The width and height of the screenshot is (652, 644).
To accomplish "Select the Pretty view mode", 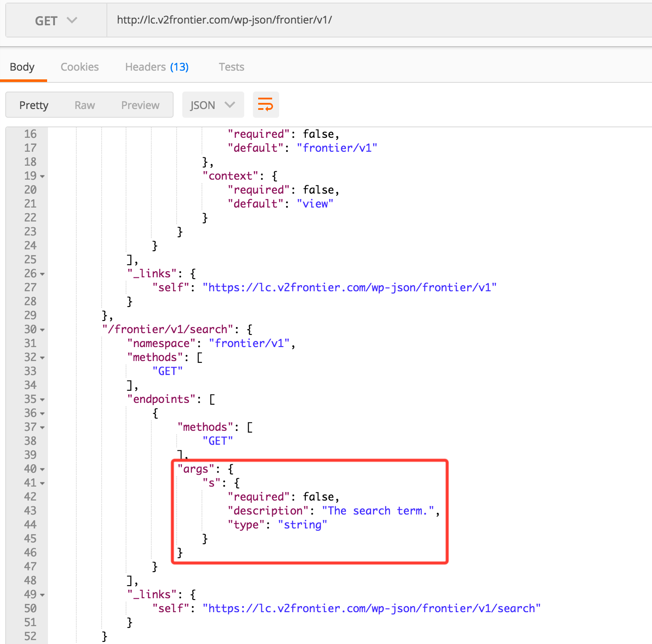I will pos(34,105).
